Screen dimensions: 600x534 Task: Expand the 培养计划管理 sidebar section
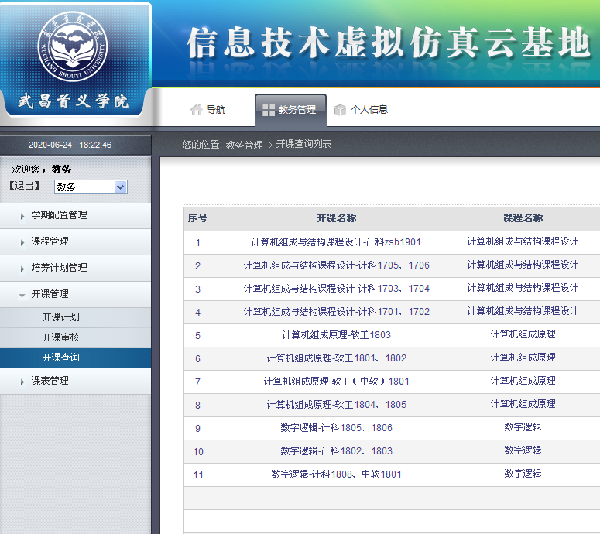click(60, 268)
